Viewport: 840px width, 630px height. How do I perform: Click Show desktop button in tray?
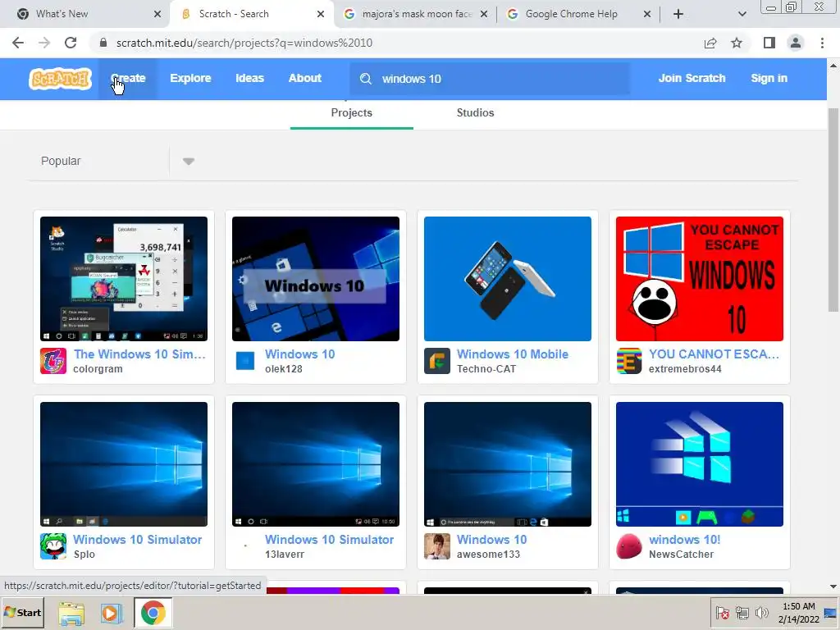click(831, 612)
